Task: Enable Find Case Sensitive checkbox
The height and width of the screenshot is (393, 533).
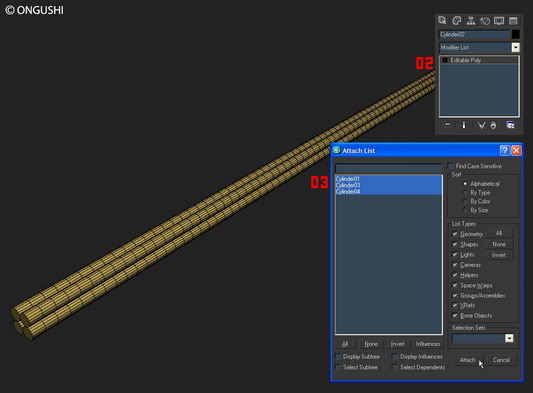Action: (451, 166)
